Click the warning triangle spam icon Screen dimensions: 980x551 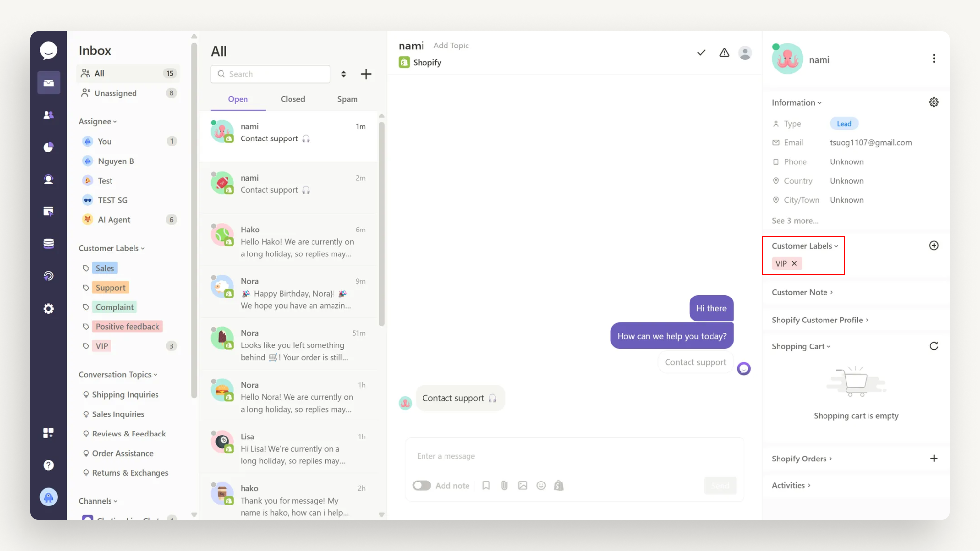tap(724, 53)
